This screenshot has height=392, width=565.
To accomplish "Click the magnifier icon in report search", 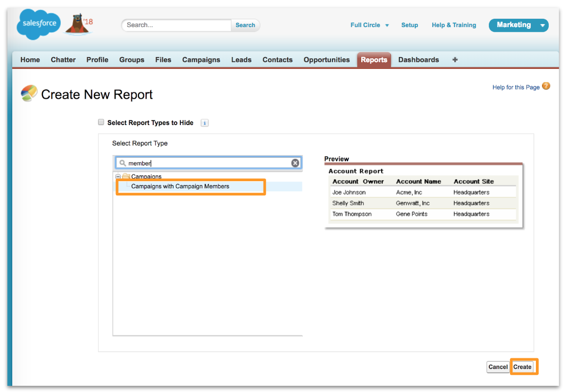I will [x=123, y=163].
